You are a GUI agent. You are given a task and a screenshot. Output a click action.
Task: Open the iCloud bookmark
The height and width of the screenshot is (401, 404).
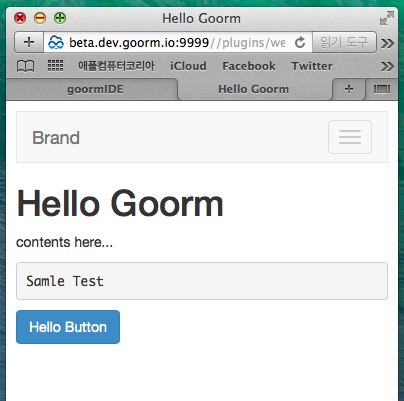point(188,66)
